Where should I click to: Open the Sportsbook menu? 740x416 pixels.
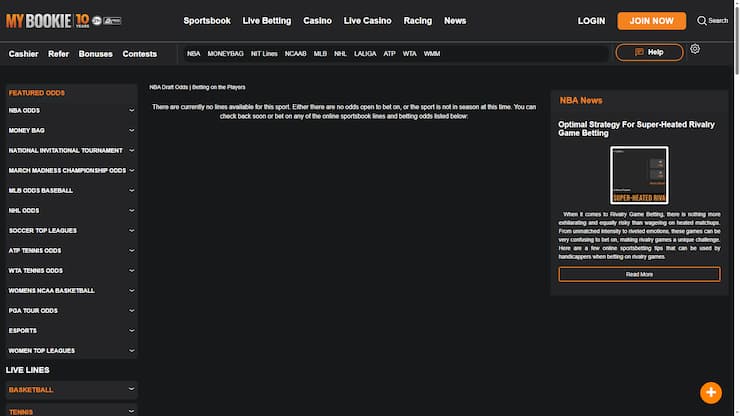point(207,21)
